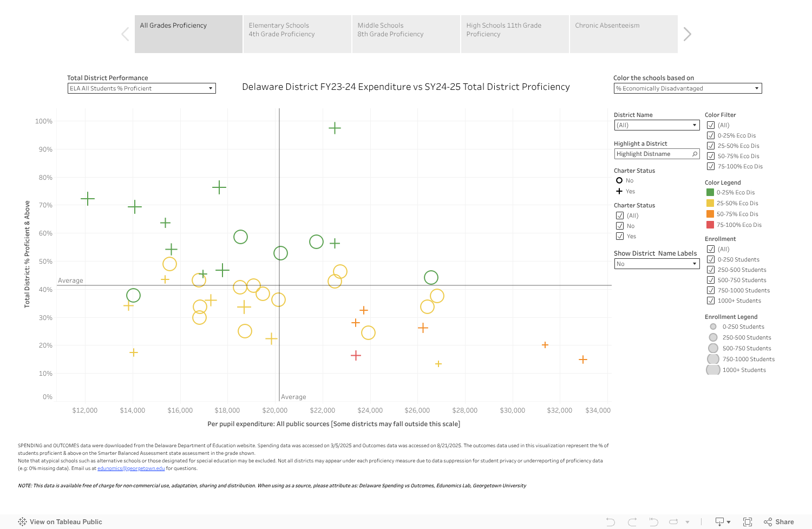Click the Redo icon in the bottom toolbar

pyautogui.click(x=633, y=521)
